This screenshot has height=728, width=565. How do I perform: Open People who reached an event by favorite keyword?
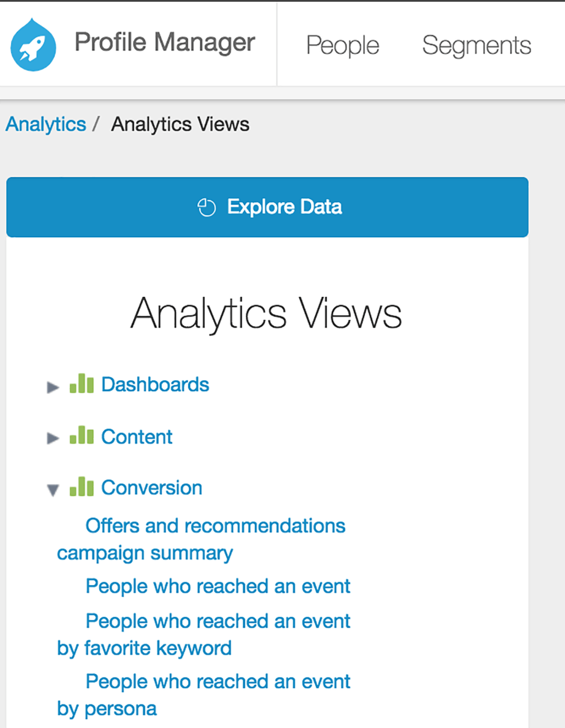pyautogui.click(x=218, y=621)
